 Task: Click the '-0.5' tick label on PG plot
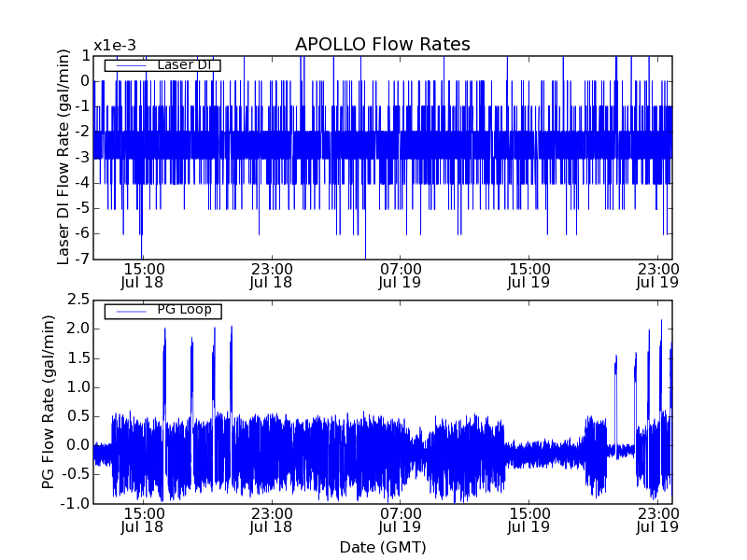tap(75, 474)
